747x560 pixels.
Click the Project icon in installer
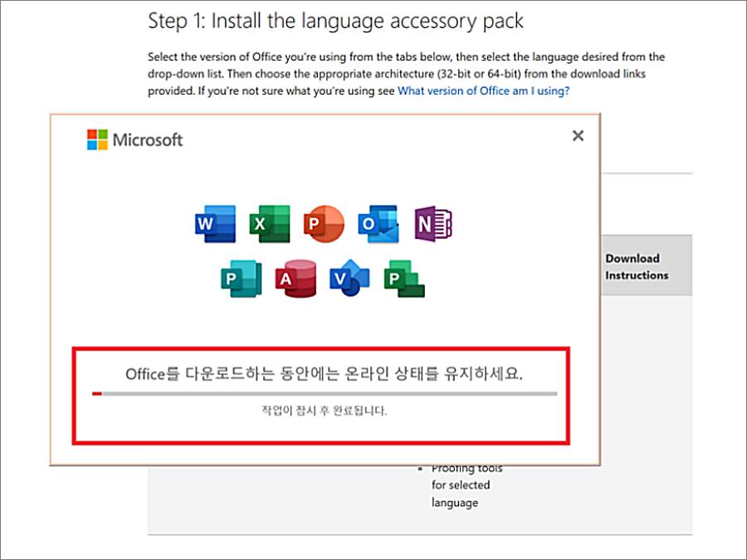pyautogui.click(x=404, y=279)
